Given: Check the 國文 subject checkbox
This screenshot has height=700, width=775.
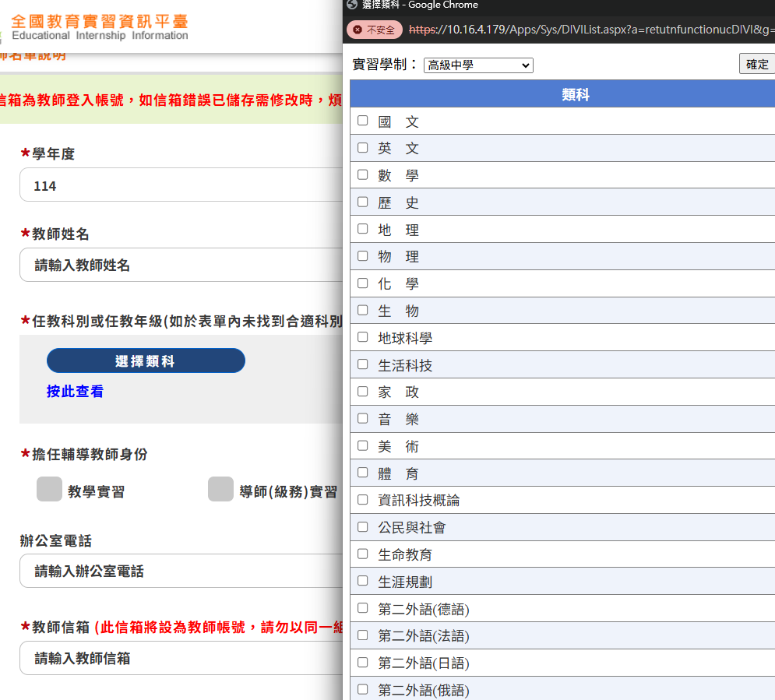Looking at the screenshot, I should pyautogui.click(x=362, y=121).
